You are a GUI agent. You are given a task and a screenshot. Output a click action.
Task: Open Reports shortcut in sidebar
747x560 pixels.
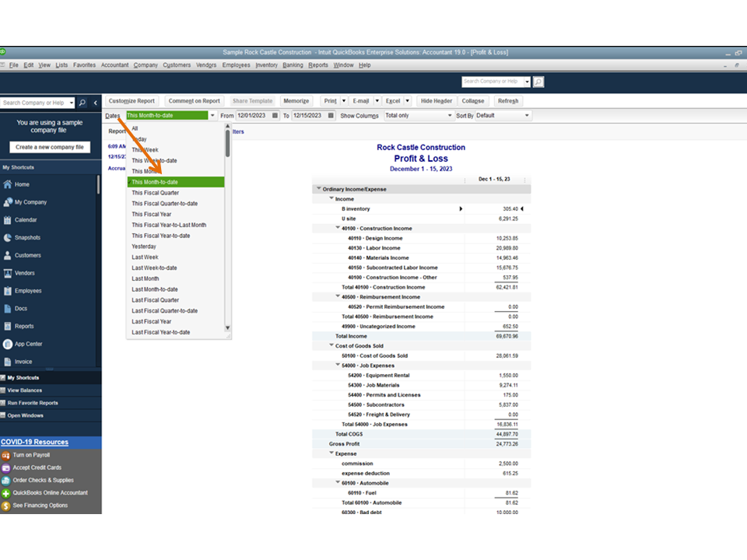8,326
